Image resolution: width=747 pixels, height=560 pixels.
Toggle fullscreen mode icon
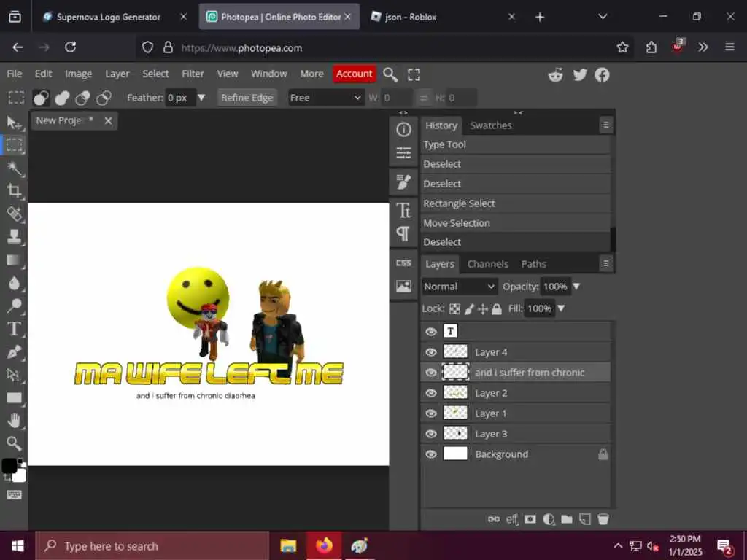[414, 74]
